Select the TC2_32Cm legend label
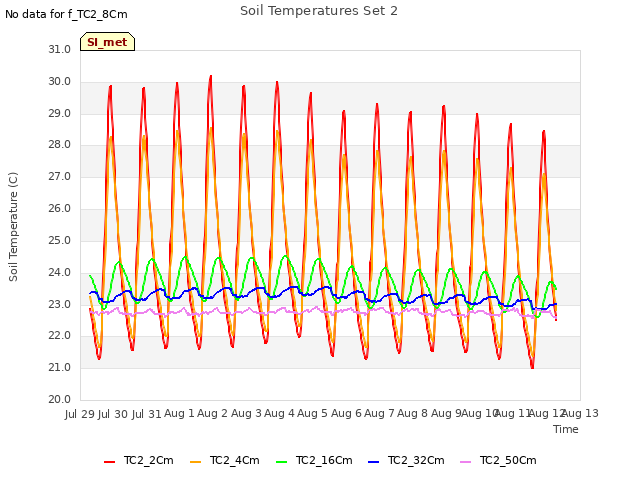Image resolution: width=640 pixels, height=480 pixels. (416, 460)
